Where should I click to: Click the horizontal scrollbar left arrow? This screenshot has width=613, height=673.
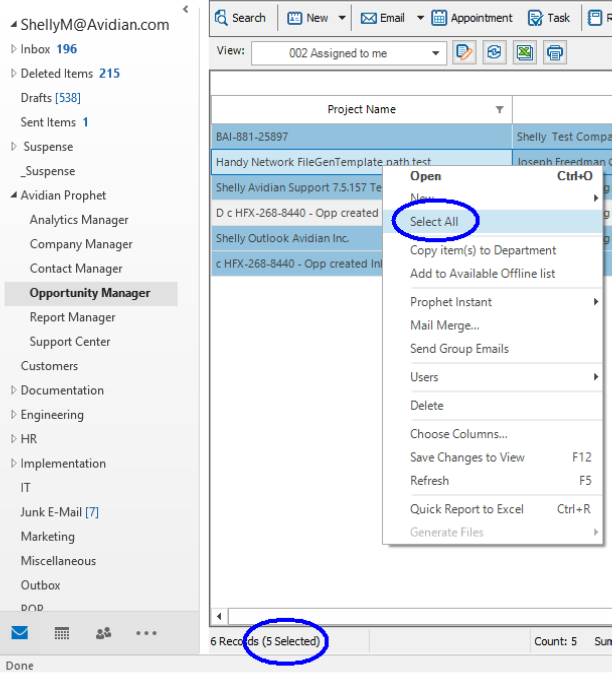pyautogui.click(x=219, y=616)
